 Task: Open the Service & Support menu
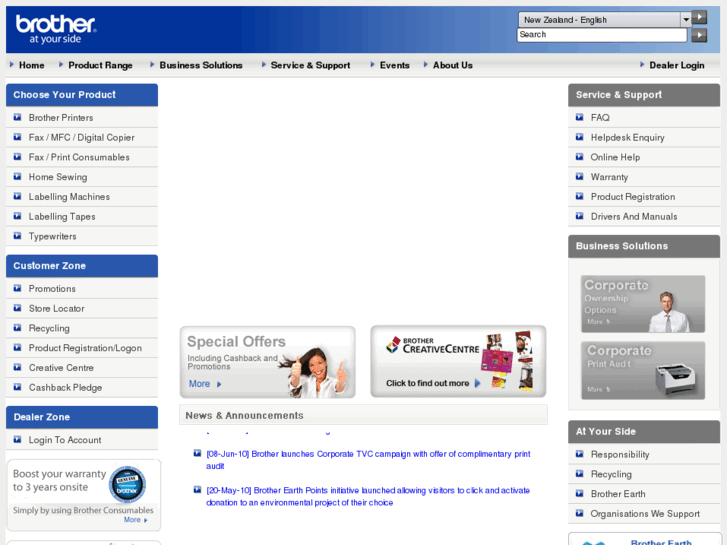coord(310,65)
